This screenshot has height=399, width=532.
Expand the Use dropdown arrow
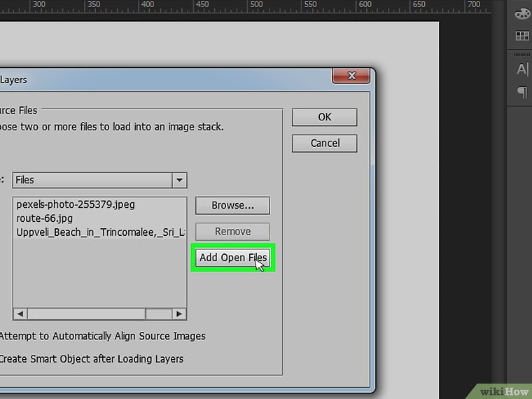(x=180, y=180)
